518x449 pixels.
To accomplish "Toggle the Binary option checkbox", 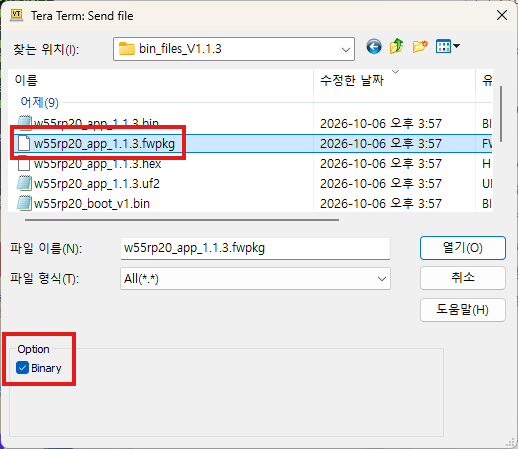I will tap(22, 368).
